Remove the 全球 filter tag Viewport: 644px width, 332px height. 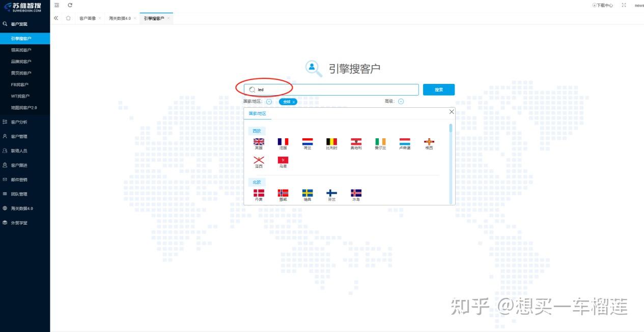tap(294, 102)
